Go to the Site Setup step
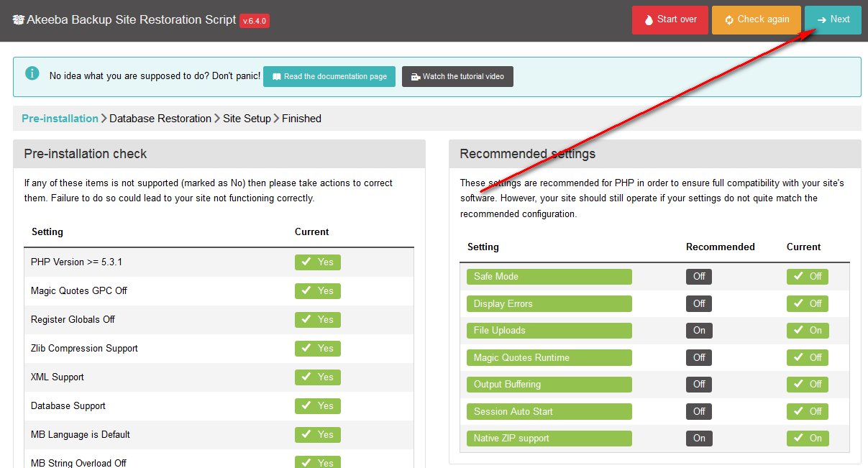The width and height of the screenshot is (868, 468). [247, 119]
